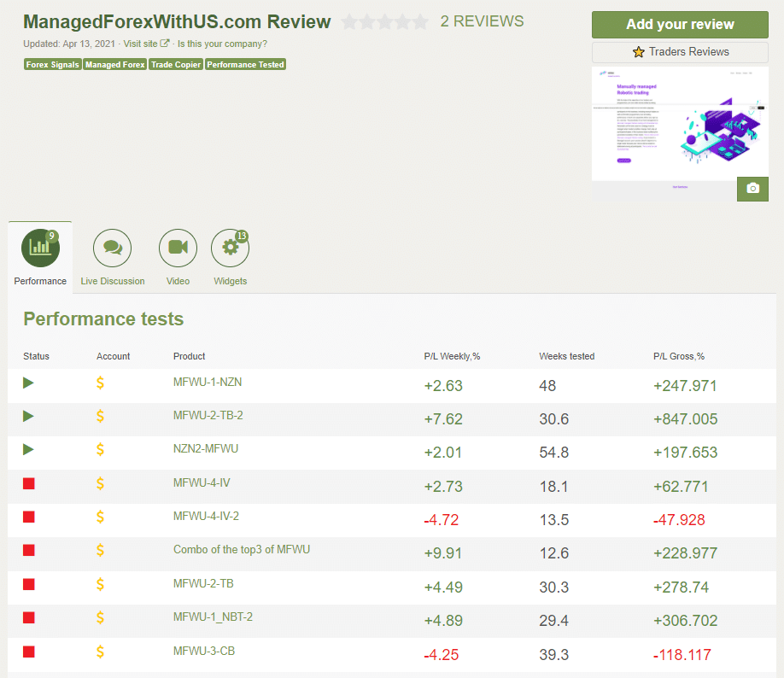
Task: Click the external link icon beside Visit site
Action: (165, 44)
